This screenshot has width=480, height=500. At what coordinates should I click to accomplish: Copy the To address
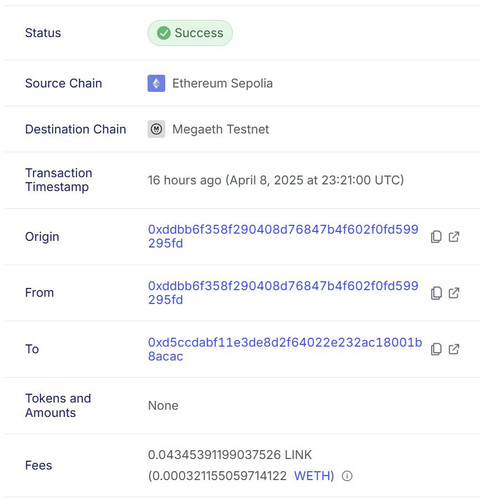(436, 349)
